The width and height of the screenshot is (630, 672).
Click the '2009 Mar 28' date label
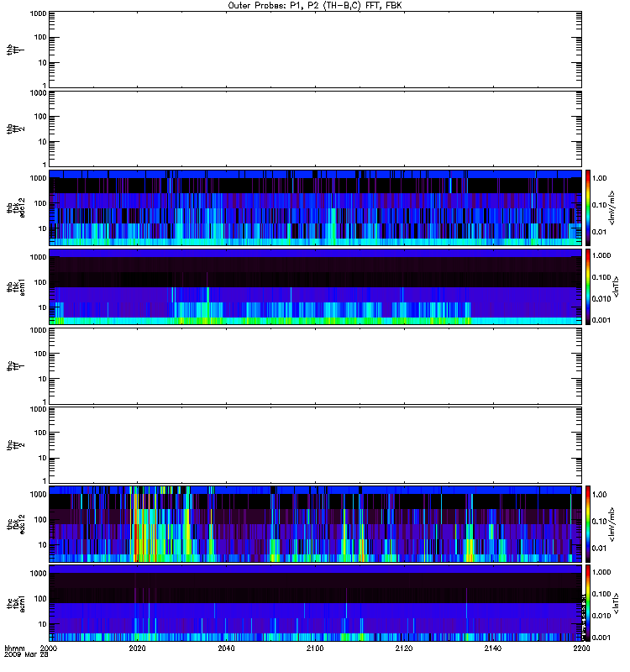click(26, 654)
